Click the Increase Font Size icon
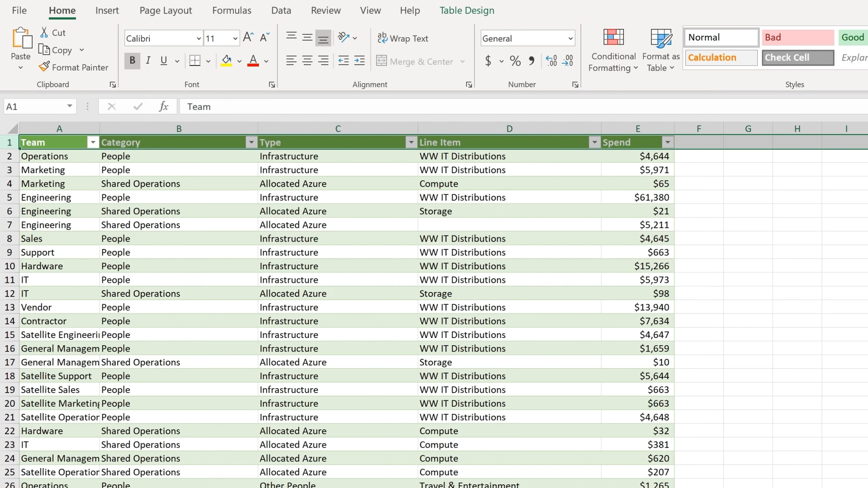868x488 pixels. point(248,38)
